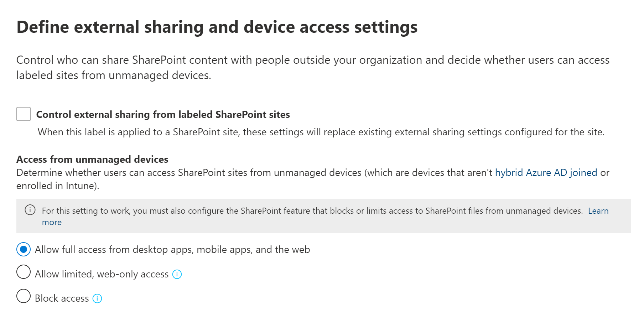Click the Block access label text
The image size is (644, 328).
point(62,298)
